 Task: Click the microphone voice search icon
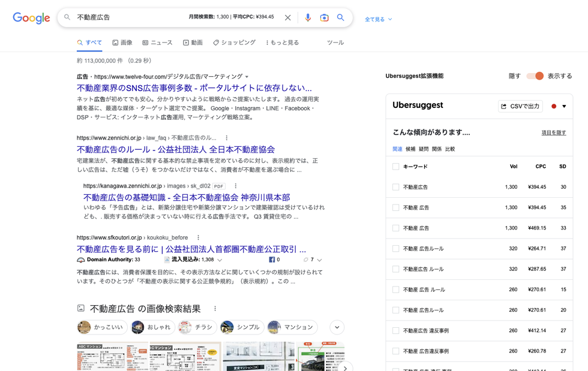(308, 18)
